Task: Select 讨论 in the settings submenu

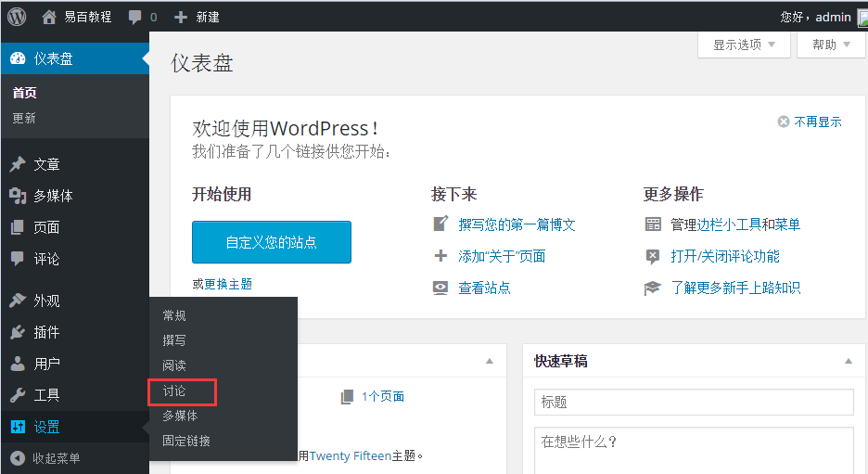Action: tap(174, 391)
